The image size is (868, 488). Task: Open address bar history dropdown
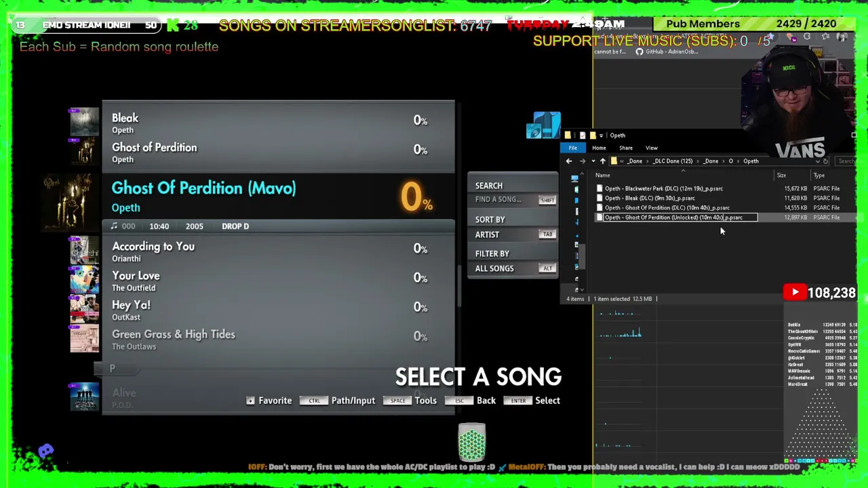816,161
